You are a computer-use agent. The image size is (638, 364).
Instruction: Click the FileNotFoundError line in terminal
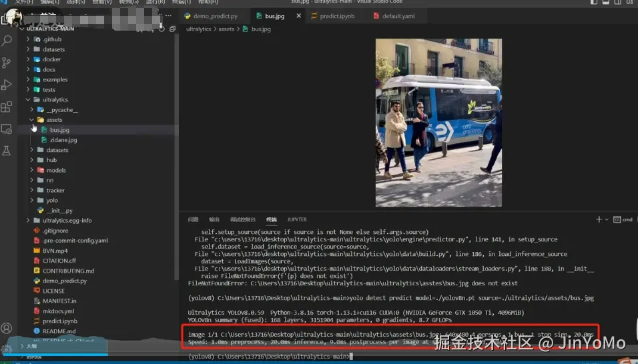pos(353,283)
